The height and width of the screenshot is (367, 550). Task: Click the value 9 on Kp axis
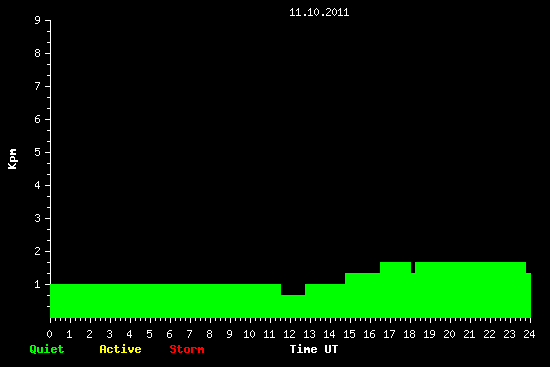pyautogui.click(x=38, y=21)
